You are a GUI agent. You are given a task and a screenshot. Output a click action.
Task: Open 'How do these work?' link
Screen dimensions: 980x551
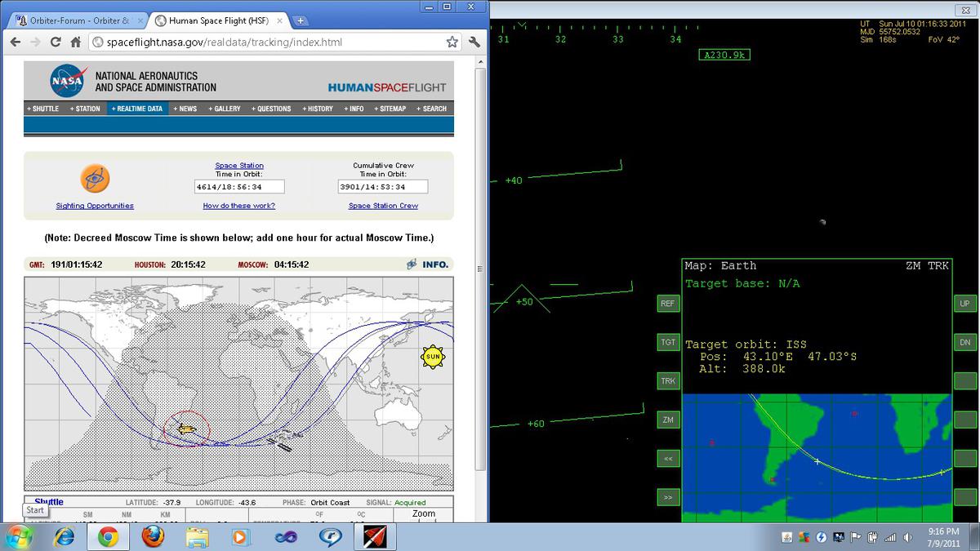pyautogui.click(x=239, y=206)
